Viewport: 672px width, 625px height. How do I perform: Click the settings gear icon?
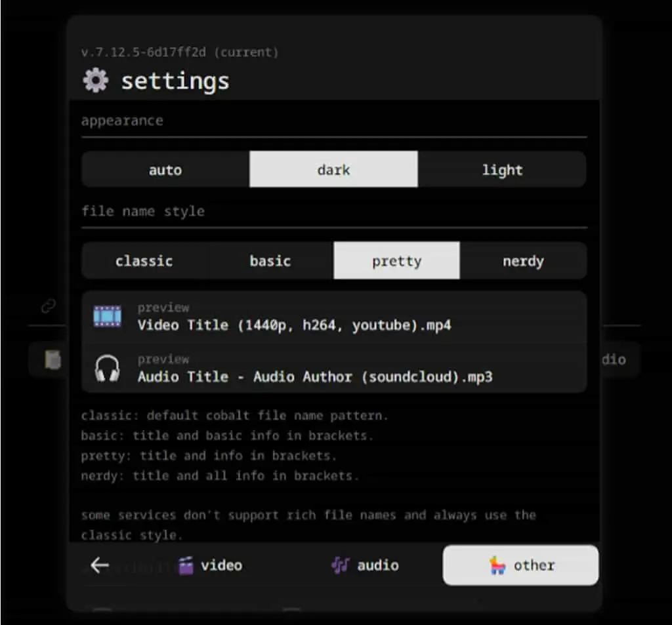pyautogui.click(x=95, y=80)
